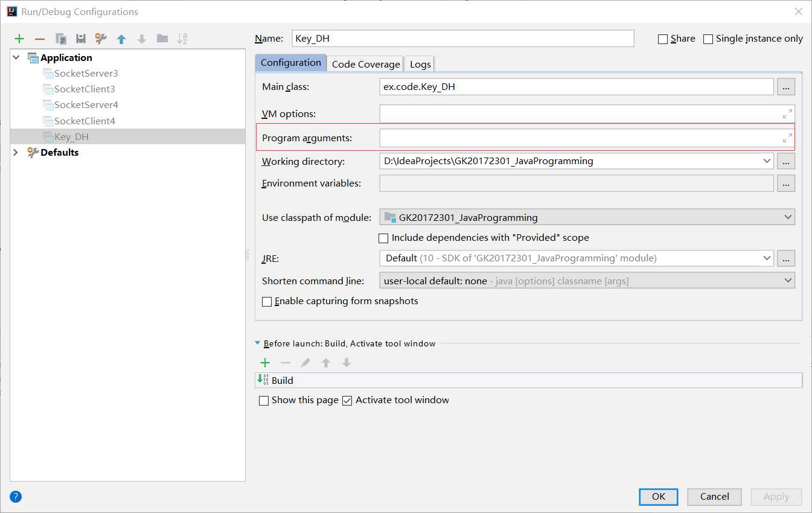Check Include dependencies with Provided scope

coord(383,238)
